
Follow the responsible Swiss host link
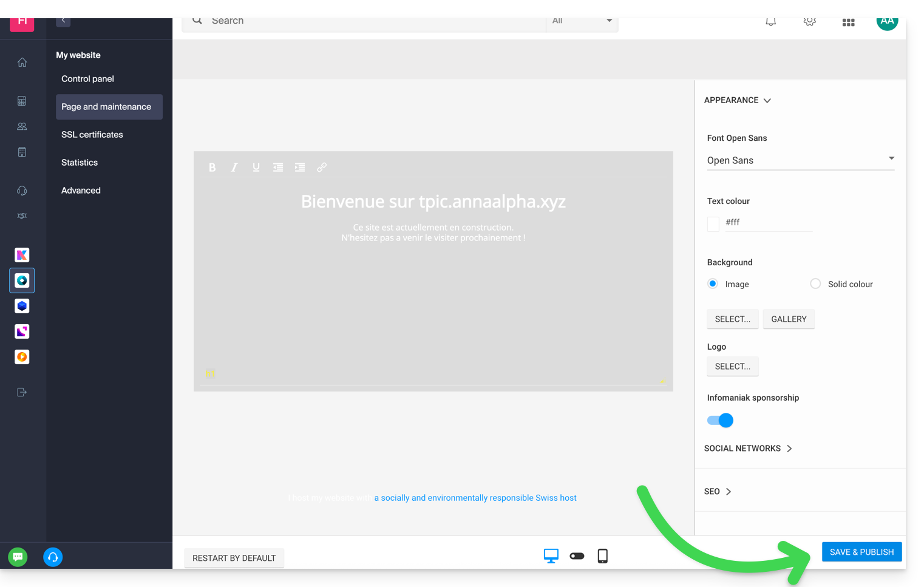pos(475,498)
